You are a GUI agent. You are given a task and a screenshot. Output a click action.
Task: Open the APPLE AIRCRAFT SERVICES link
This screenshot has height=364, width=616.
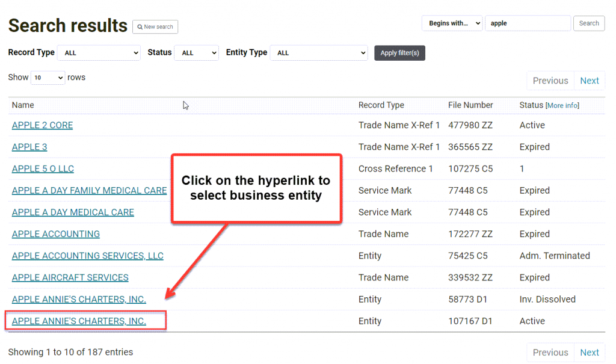pos(70,277)
